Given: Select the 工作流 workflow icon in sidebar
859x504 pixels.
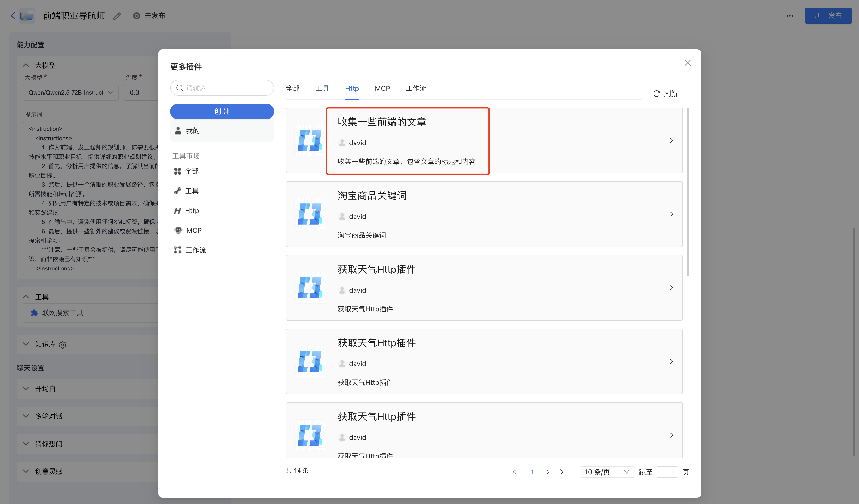Looking at the screenshot, I should pos(177,250).
